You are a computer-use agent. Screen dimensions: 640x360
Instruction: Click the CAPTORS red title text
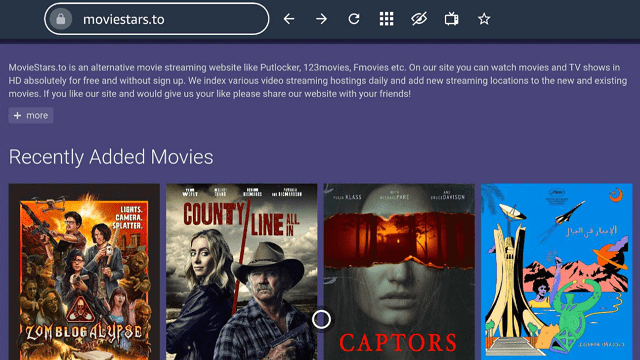pos(398,342)
